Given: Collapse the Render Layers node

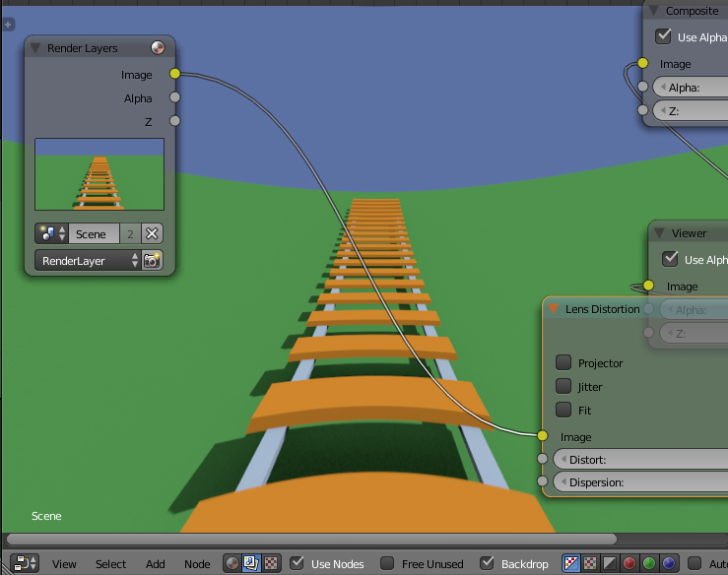Looking at the screenshot, I should click(35, 48).
